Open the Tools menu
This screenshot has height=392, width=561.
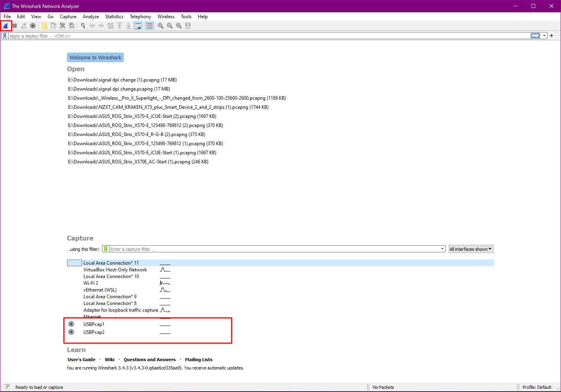(x=186, y=17)
